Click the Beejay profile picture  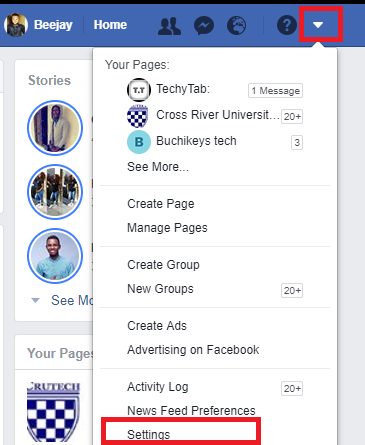(x=16, y=25)
